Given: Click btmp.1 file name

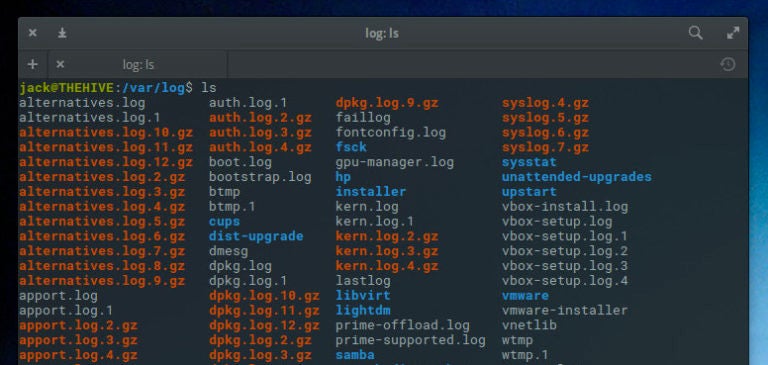Looking at the screenshot, I should coord(232,207).
